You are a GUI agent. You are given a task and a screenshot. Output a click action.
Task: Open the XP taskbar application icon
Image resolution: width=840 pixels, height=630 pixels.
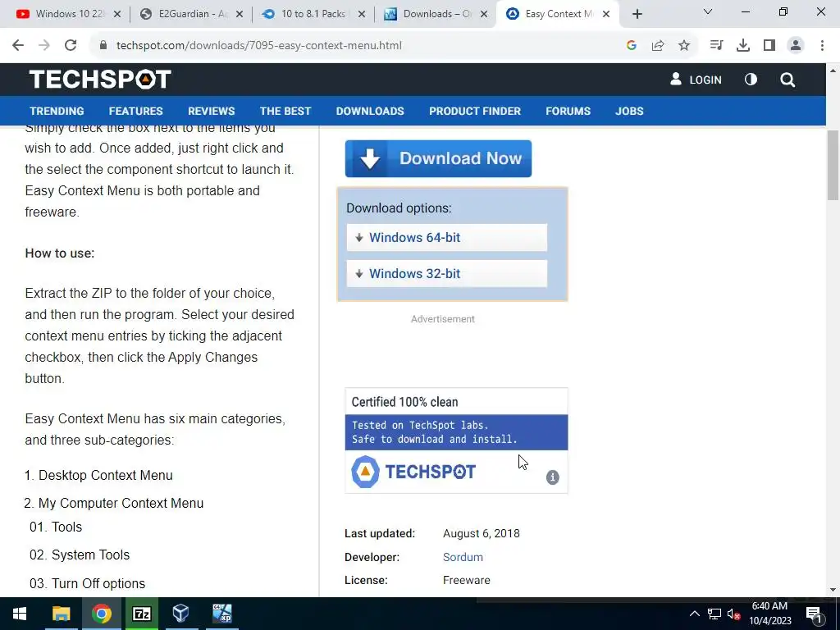(221, 614)
